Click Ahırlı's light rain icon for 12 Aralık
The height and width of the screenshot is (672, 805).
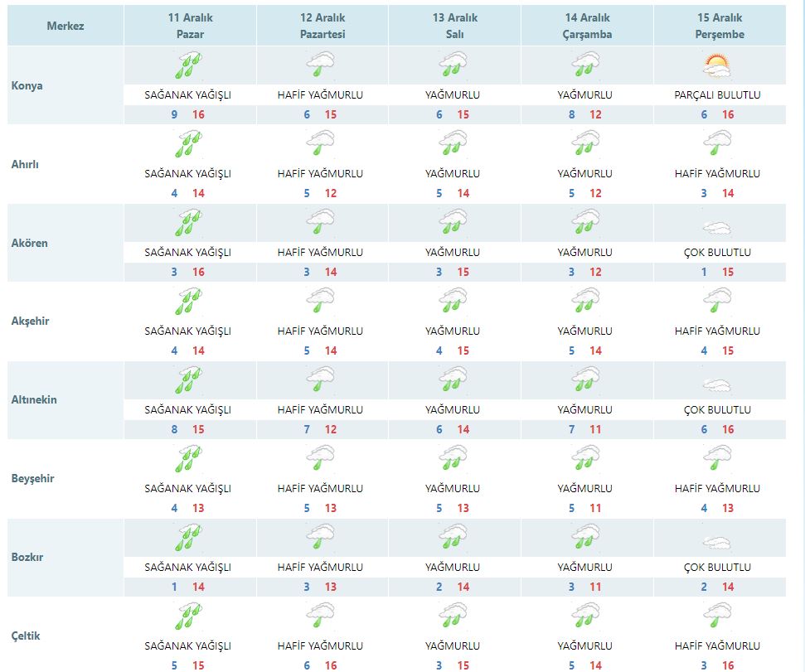tap(320, 143)
